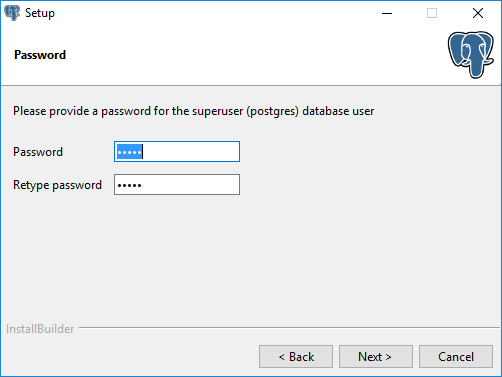Image resolution: width=502 pixels, height=377 pixels.
Task: Click the greyed-out maximize box in title bar
Action: click(x=432, y=13)
